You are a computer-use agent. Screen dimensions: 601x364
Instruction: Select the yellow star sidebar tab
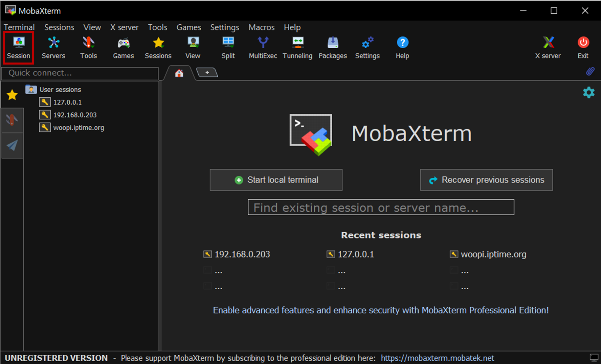[12, 95]
